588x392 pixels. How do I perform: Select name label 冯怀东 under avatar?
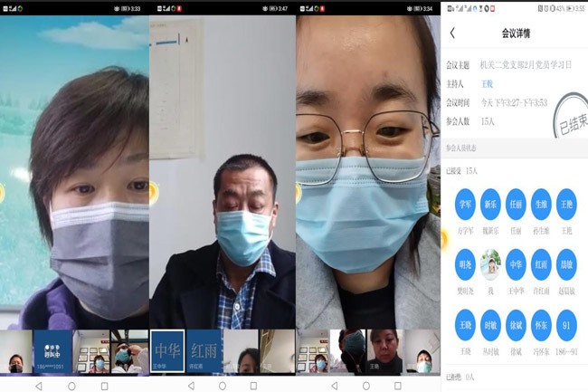coord(541,351)
